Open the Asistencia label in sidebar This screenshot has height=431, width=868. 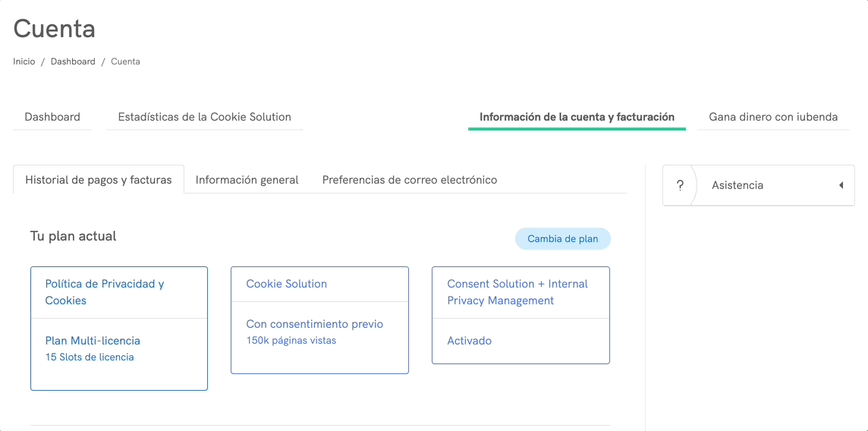737,185
